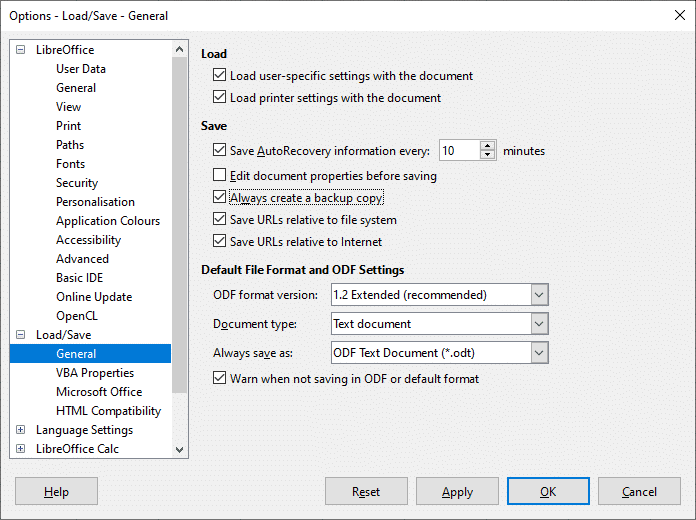The image size is (696, 520).
Task: Disable Save AutoRecovery information checkbox
Action: (x=219, y=150)
